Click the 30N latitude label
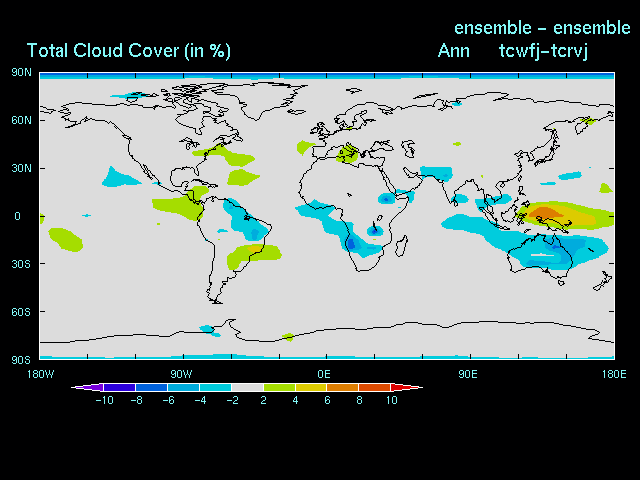 pyautogui.click(x=21, y=168)
